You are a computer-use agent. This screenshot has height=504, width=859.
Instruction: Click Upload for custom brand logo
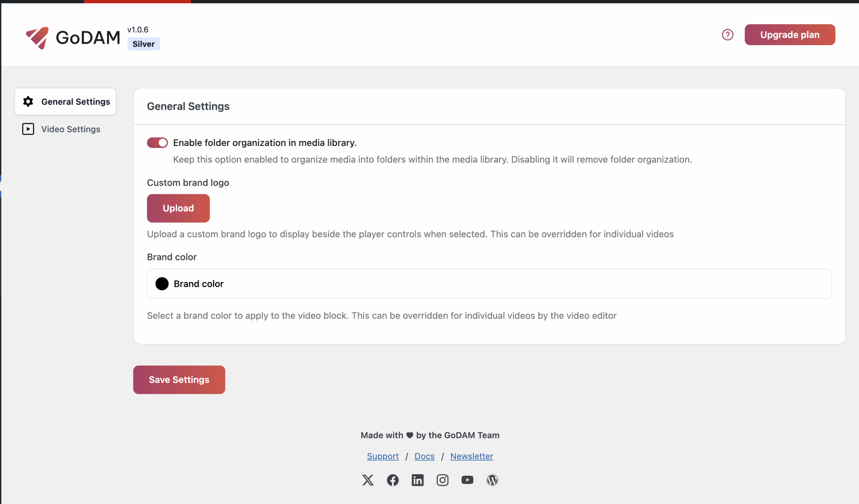(178, 208)
